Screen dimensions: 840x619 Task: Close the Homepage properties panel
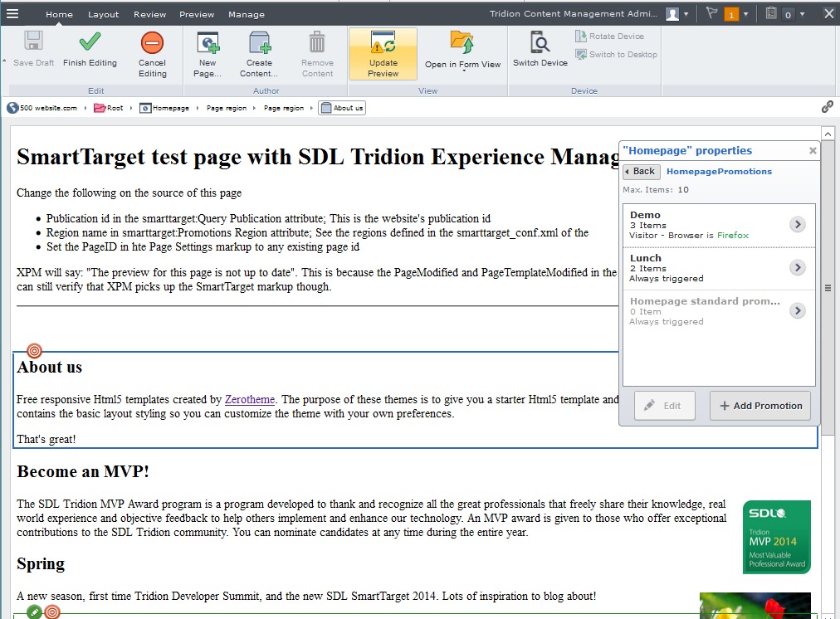point(813,150)
